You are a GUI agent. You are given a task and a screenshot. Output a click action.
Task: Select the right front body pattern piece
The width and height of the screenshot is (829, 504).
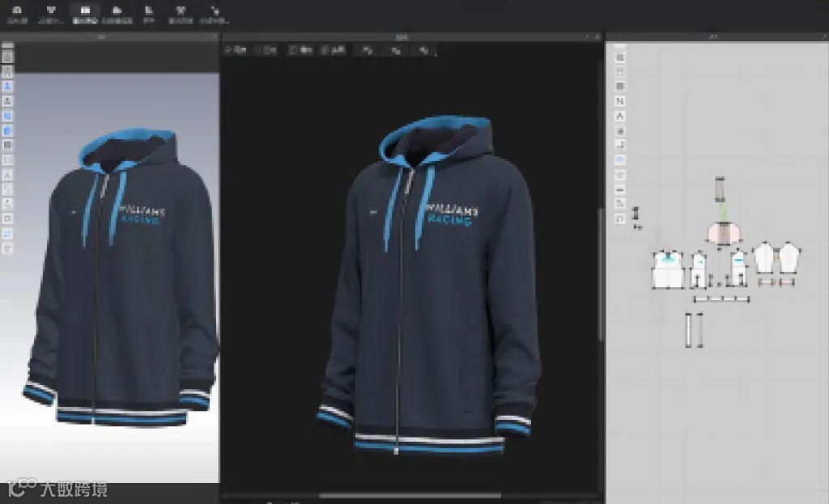(738, 269)
